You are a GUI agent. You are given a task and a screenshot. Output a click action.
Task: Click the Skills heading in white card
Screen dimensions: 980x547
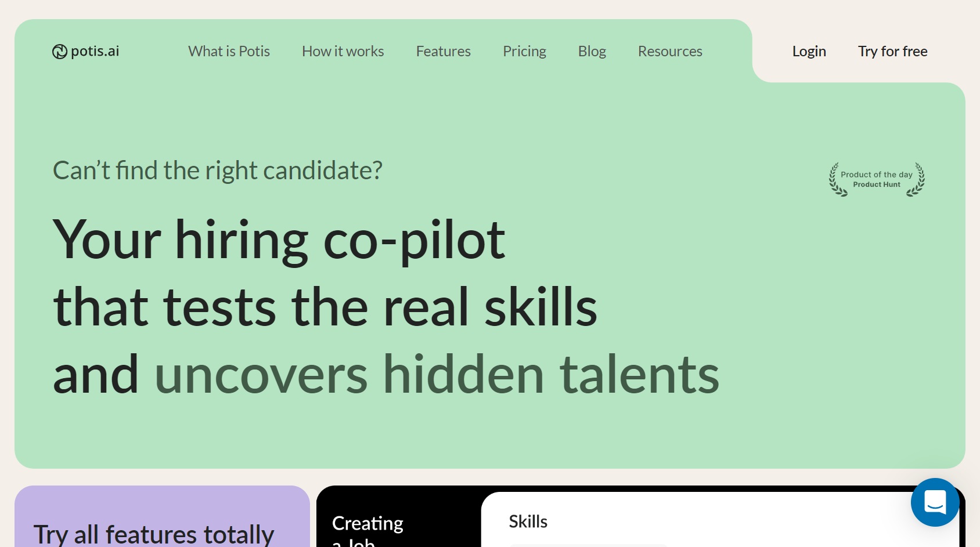pos(528,521)
